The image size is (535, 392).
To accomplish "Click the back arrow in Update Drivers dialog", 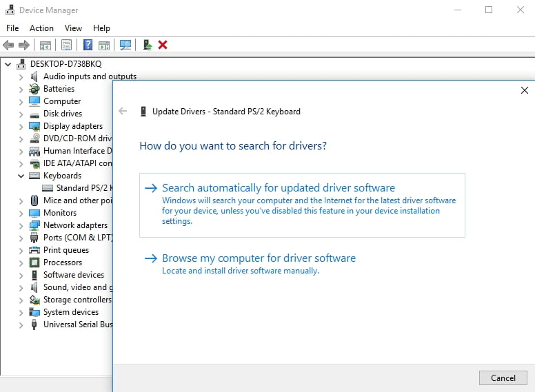I will pyautogui.click(x=123, y=111).
